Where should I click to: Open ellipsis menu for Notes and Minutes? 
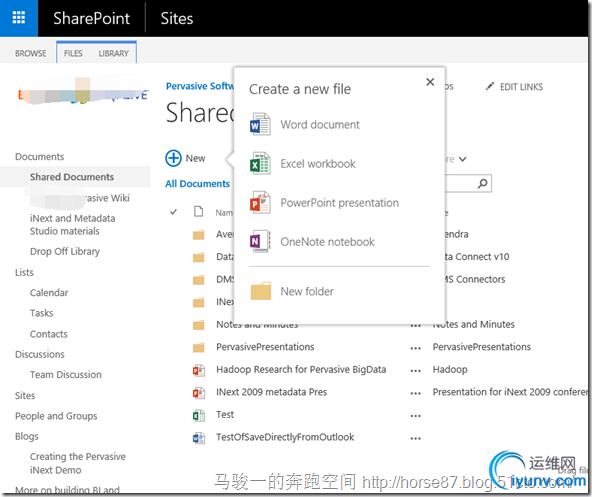tap(416, 326)
